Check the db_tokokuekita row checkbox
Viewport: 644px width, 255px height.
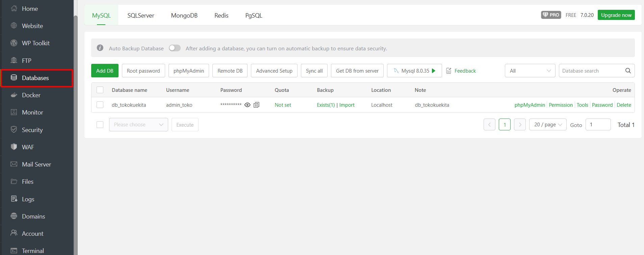coord(100,105)
